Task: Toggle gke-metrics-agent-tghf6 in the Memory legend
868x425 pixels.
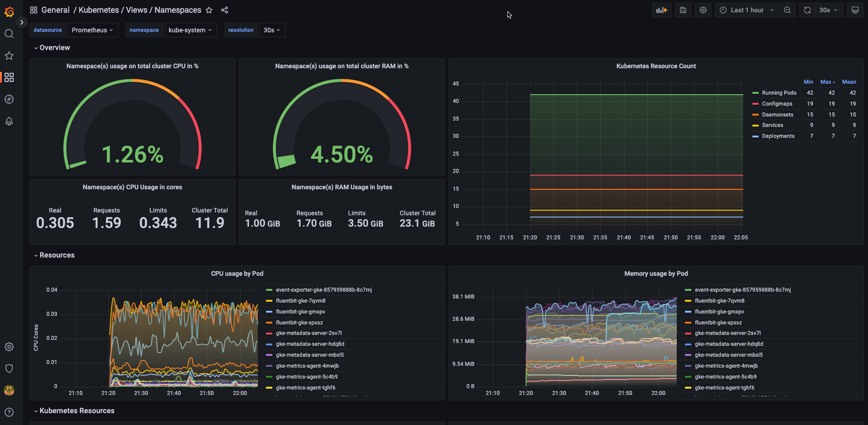Action: (725, 388)
